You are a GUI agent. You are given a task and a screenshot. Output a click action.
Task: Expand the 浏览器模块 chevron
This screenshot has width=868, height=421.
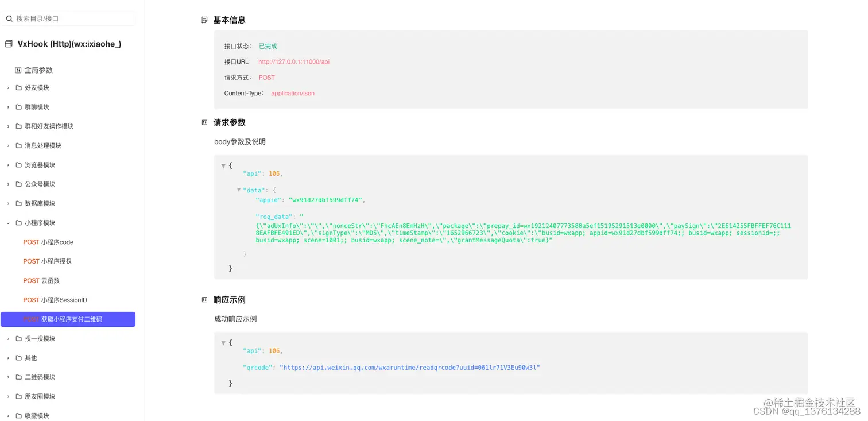[x=9, y=165]
